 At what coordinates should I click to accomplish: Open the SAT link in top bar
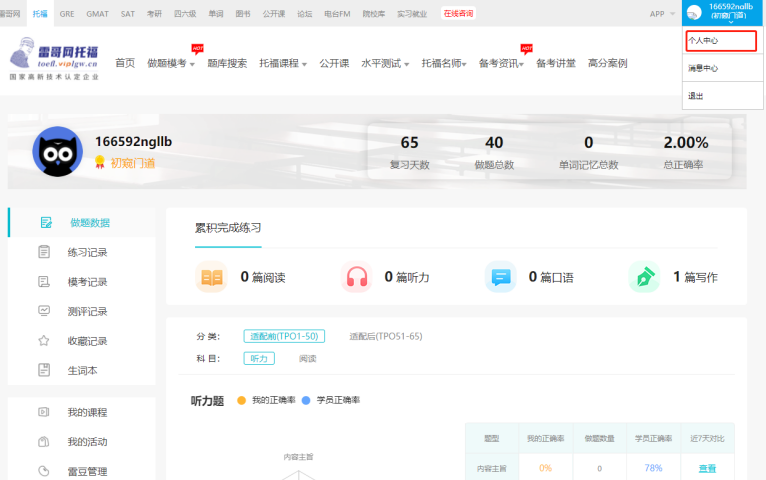(x=128, y=14)
